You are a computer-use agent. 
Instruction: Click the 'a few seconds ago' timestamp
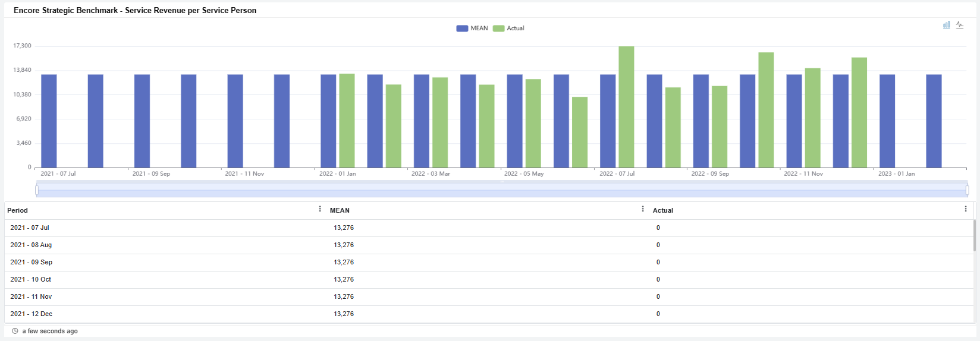click(x=50, y=331)
